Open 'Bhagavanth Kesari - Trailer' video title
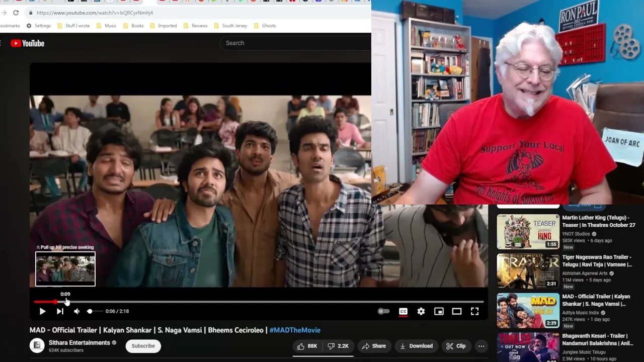 [x=598, y=339]
